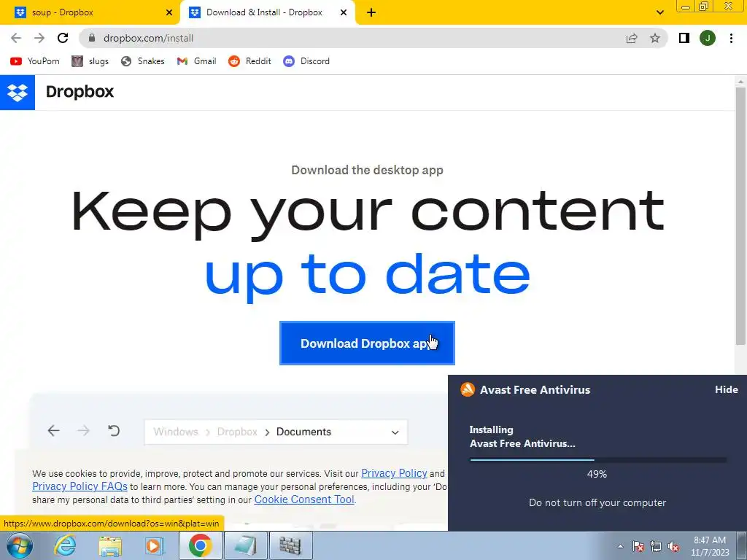Reload the current page

63,38
